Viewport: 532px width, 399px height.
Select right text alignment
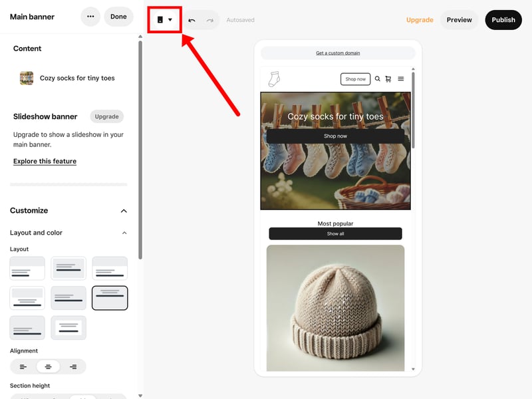[73, 366]
